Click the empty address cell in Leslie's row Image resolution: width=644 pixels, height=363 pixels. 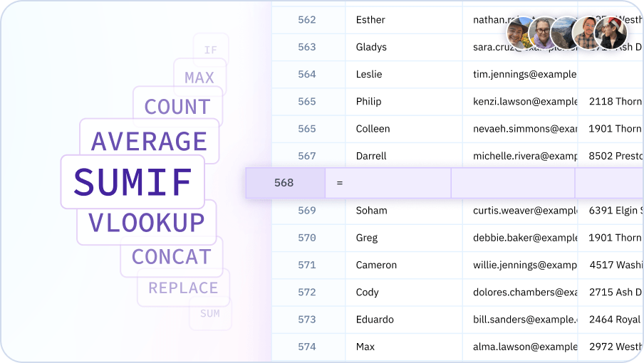click(611, 74)
